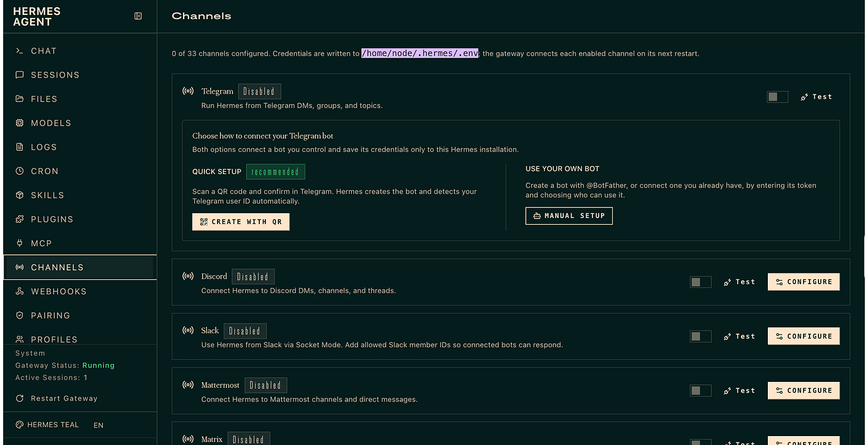Configure the Mattermost channel
The width and height of the screenshot is (868, 445).
(804, 390)
